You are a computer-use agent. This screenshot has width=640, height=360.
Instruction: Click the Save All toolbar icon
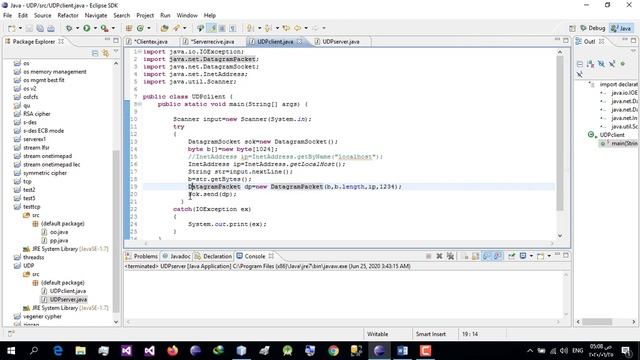[x=40, y=28]
